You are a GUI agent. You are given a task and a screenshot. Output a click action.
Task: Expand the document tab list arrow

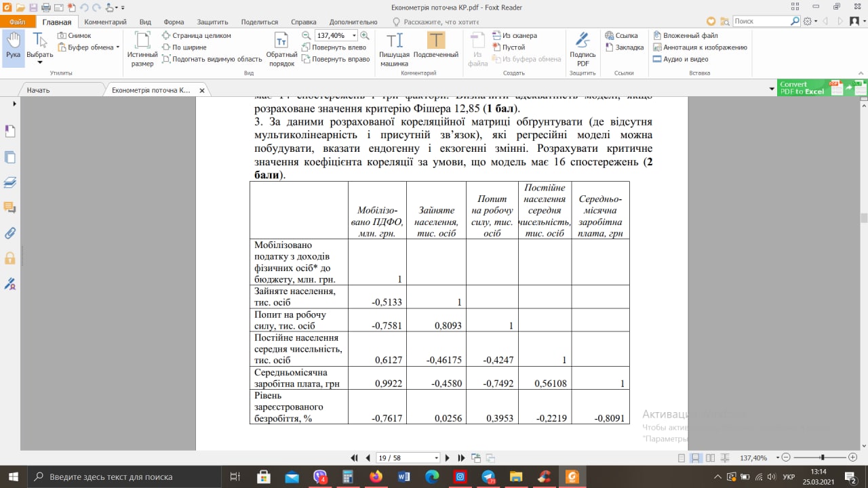[772, 89]
